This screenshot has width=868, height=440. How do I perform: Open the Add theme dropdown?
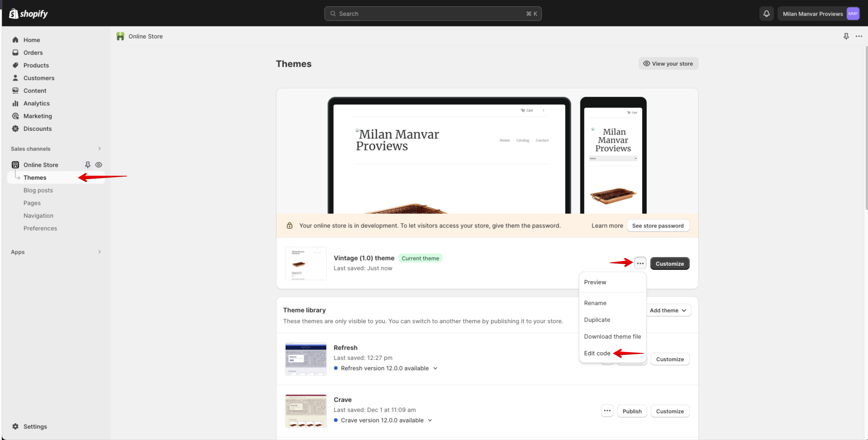(x=668, y=310)
